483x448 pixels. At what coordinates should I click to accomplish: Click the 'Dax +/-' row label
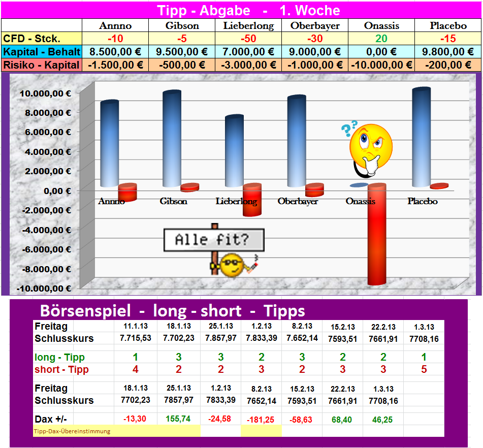tap(51, 419)
